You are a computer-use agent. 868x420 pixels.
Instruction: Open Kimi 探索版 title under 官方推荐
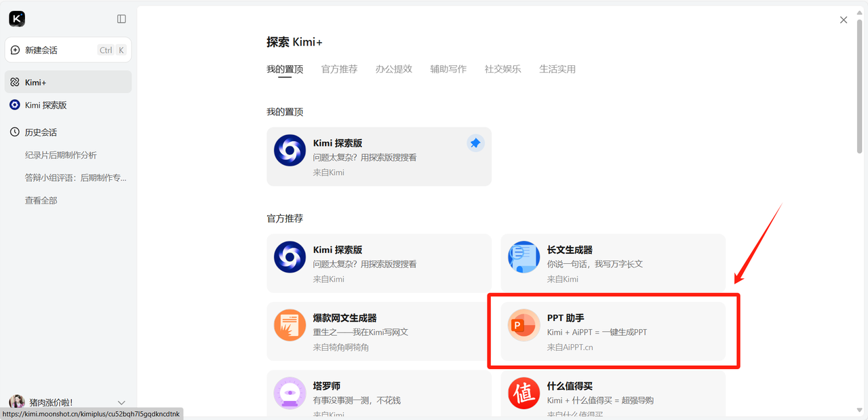(338, 250)
